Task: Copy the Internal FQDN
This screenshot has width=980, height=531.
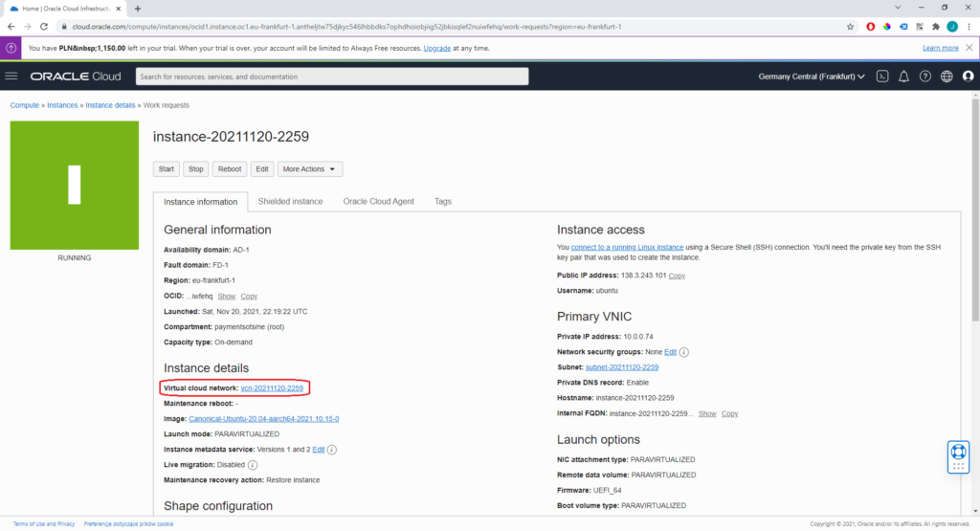Action: [729, 413]
